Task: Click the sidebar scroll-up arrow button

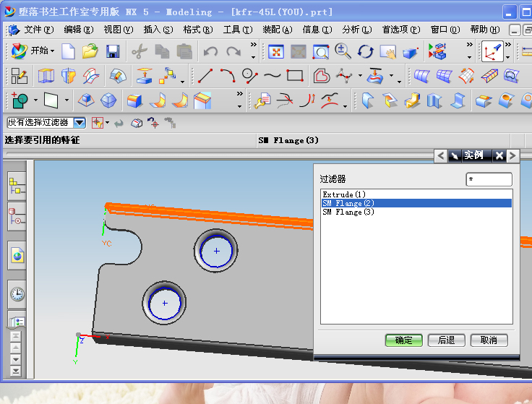Action: click(x=16, y=348)
